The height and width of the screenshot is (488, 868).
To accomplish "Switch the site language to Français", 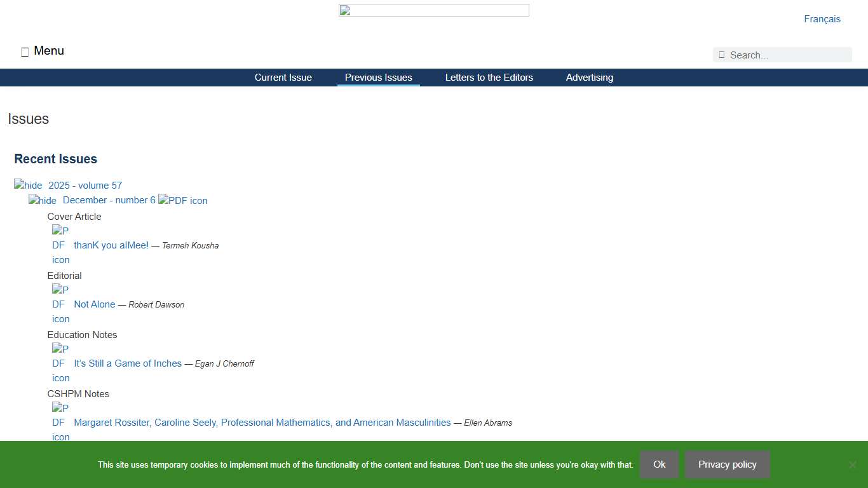I will click(x=822, y=18).
